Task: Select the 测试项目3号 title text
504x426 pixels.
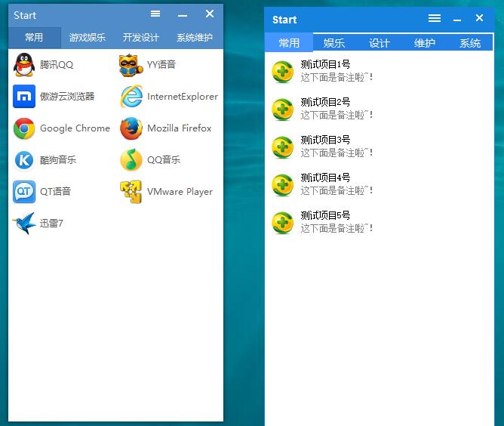Action: pos(325,140)
